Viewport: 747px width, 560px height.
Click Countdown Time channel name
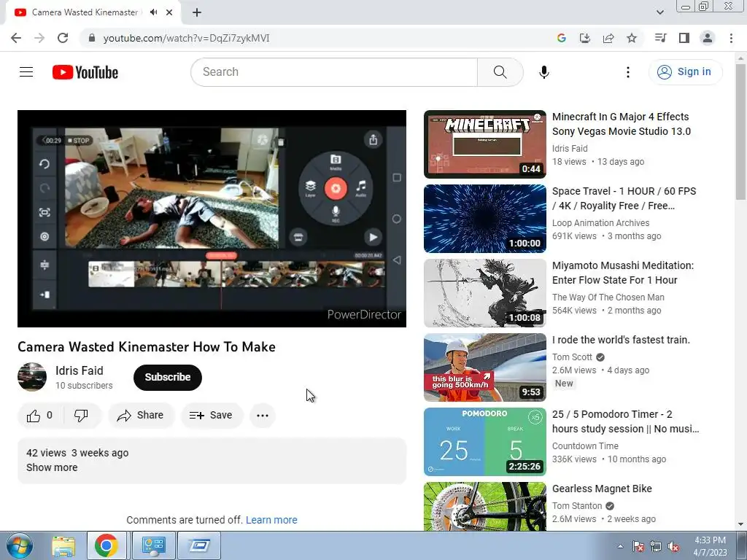[x=586, y=446]
